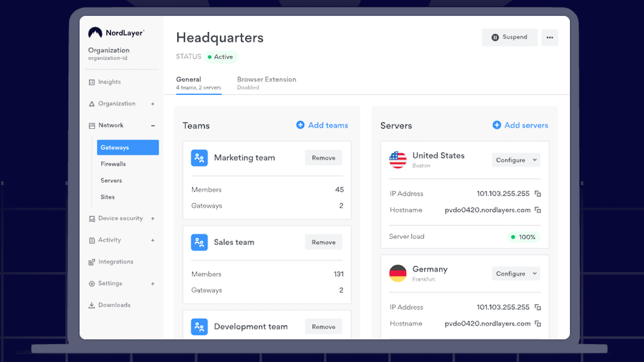Open the Configure dropdown for United States server
Screen dimensions: 644x362
coord(516,160)
